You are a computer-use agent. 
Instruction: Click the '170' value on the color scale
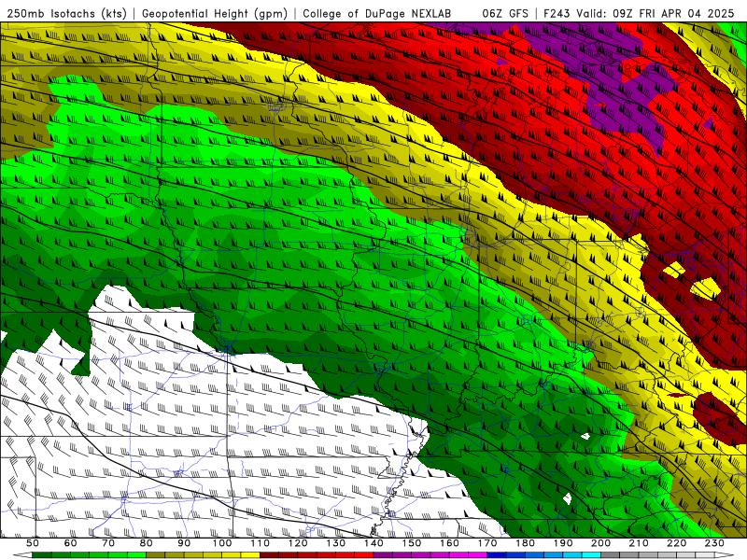click(x=487, y=543)
